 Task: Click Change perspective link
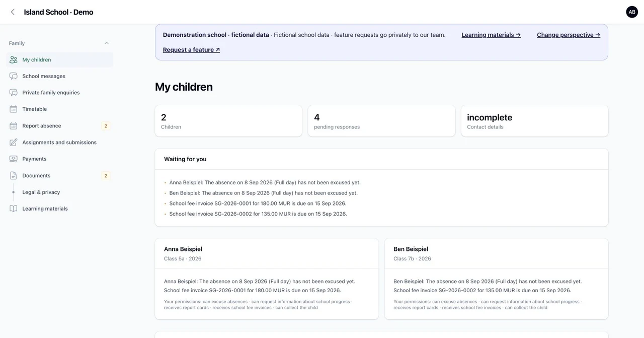(569, 35)
